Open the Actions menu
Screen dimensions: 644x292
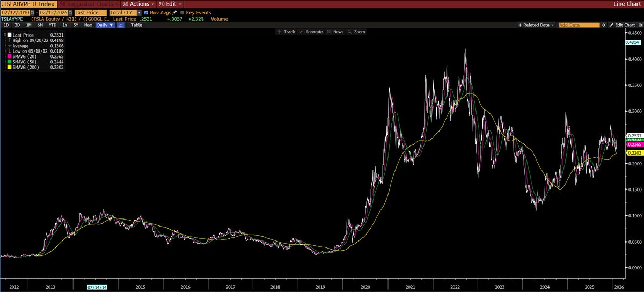[x=138, y=4]
